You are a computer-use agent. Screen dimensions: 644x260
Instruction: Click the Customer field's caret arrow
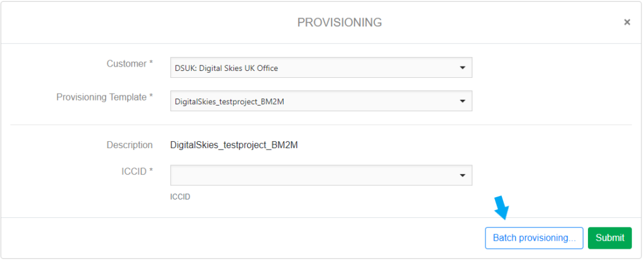point(462,68)
